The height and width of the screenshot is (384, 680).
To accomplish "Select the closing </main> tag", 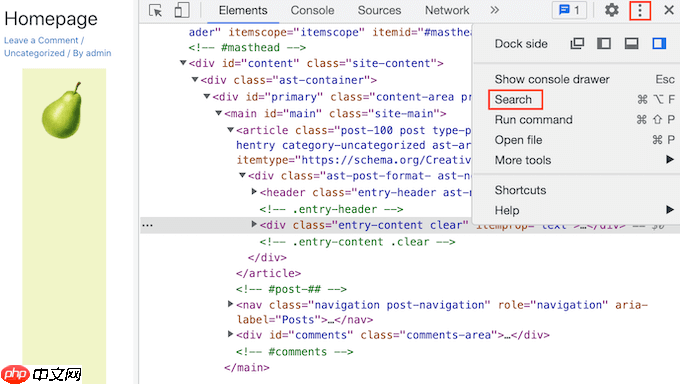I will (247, 368).
